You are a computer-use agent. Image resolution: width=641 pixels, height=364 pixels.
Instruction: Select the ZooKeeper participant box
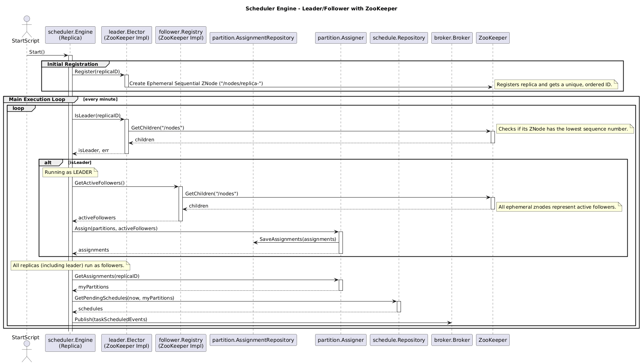click(492, 37)
